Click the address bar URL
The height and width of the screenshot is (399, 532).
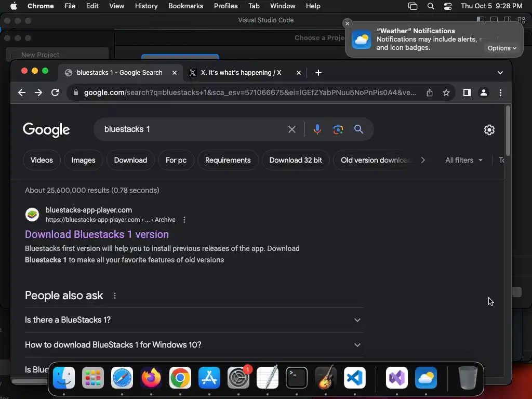click(x=250, y=92)
